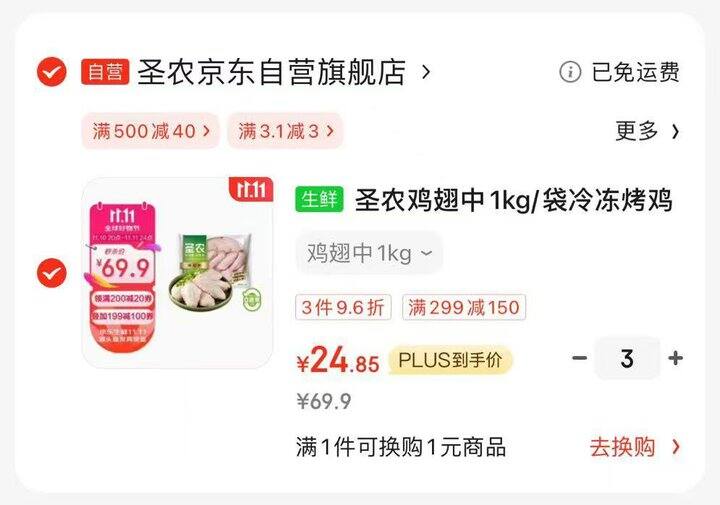
Task: Expand the 鸡翅中 1kg specification dropdown
Action: (369, 253)
